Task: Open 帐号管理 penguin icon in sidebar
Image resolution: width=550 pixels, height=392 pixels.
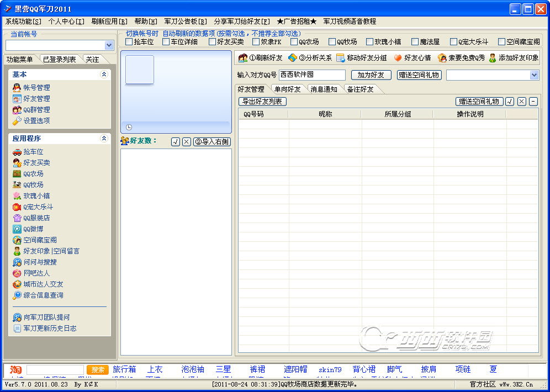Action: pos(17,87)
